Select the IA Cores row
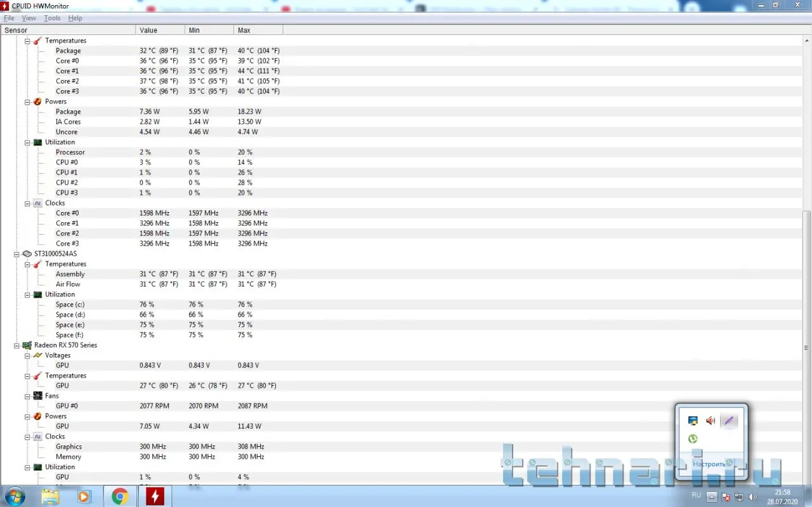Image resolution: width=812 pixels, height=507 pixels. click(x=401, y=122)
